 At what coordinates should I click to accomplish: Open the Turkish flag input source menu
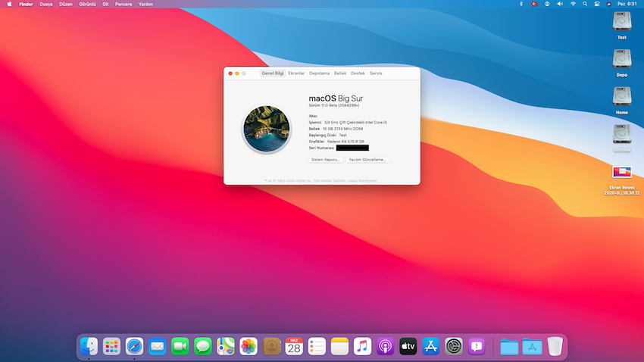click(x=533, y=4)
